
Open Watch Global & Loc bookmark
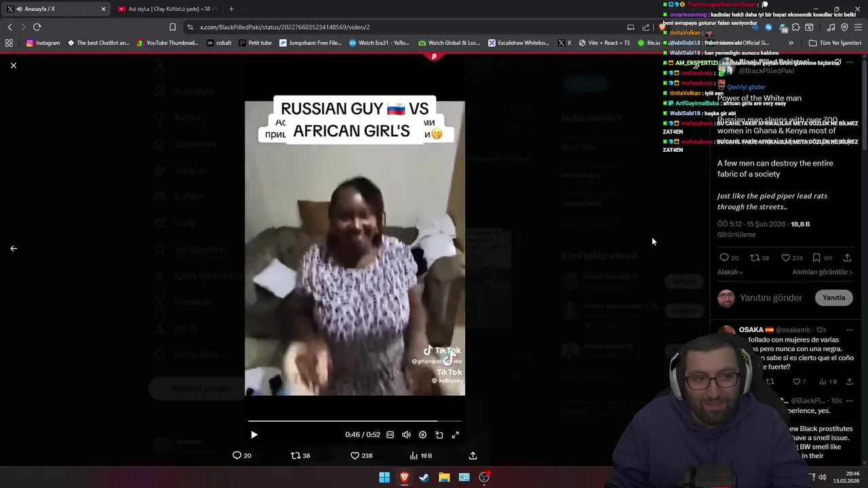(449, 43)
